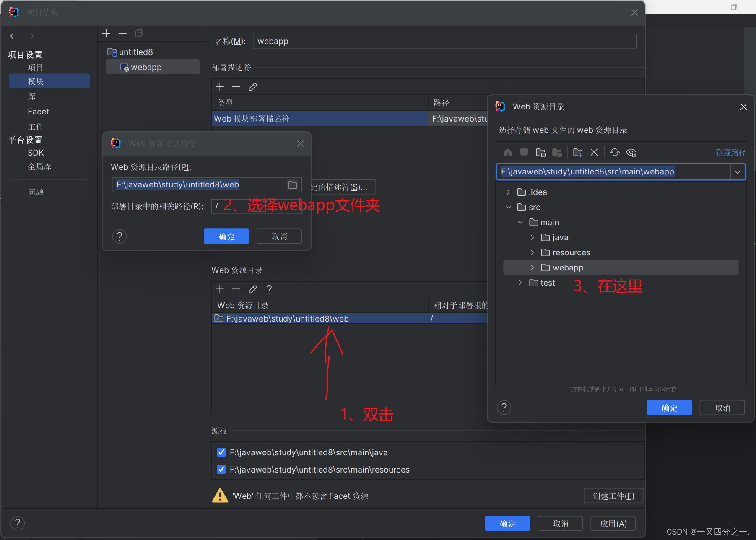The image size is (756, 540).
Task: Show hidden files toggle in file chooser
Action: pyautogui.click(x=631, y=153)
